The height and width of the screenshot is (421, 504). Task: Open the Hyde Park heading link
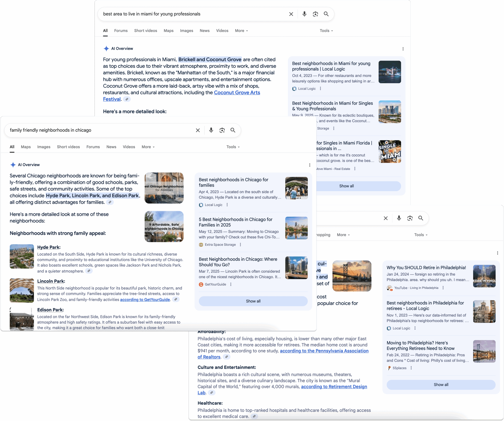49,247
